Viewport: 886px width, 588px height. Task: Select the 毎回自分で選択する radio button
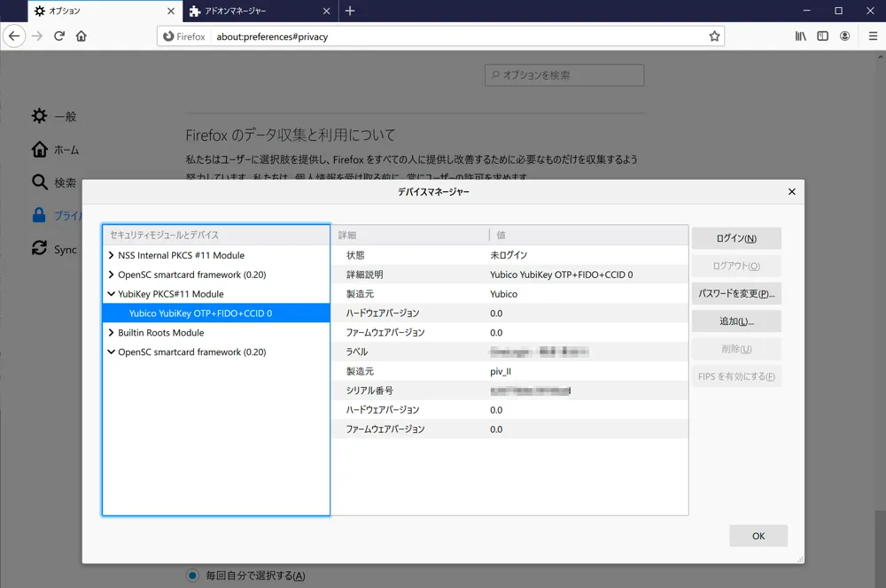[191, 575]
